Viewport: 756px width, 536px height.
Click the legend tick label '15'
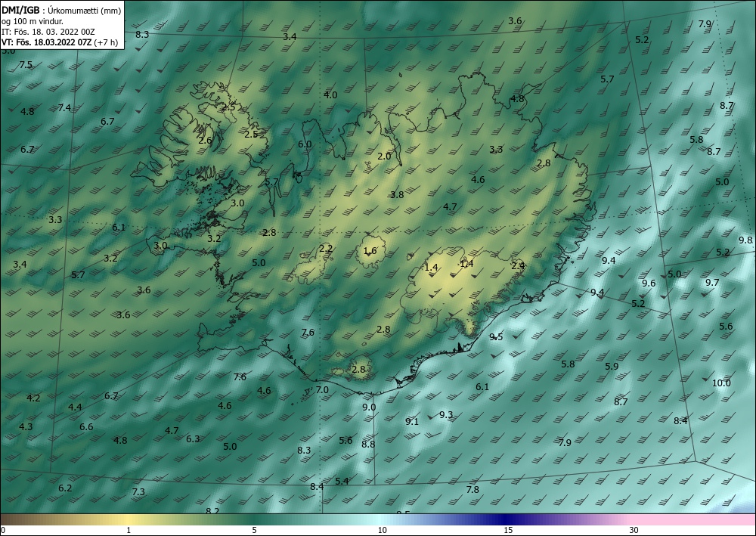pyautogui.click(x=508, y=530)
